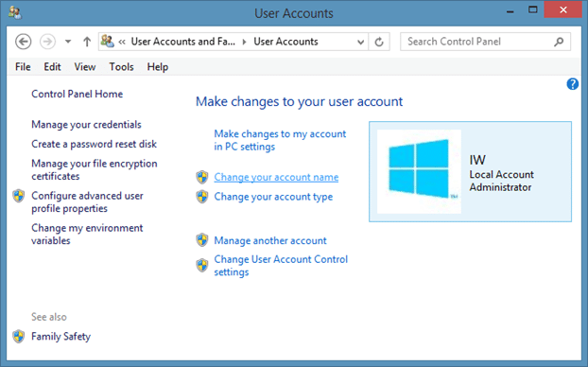Click the magnifier search icon
The height and width of the screenshot is (367, 588).
(559, 42)
